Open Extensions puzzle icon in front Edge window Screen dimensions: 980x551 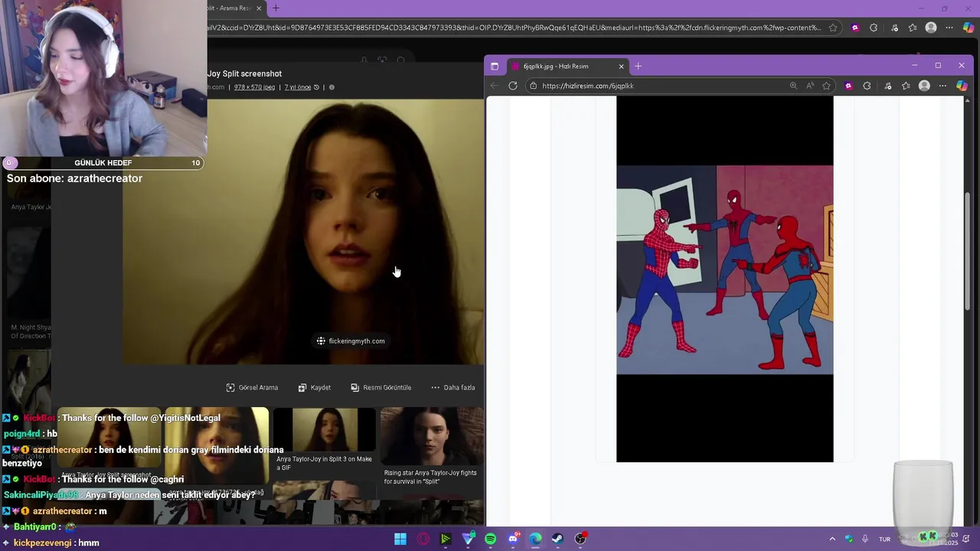point(867,86)
